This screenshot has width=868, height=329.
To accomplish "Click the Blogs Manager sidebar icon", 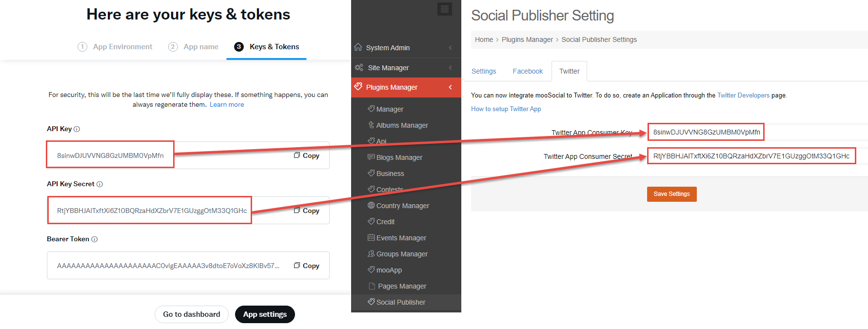I will pyautogui.click(x=371, y=157).
